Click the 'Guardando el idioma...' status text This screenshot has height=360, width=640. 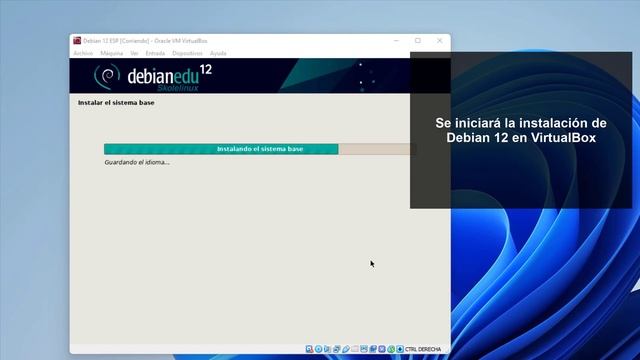137,162
